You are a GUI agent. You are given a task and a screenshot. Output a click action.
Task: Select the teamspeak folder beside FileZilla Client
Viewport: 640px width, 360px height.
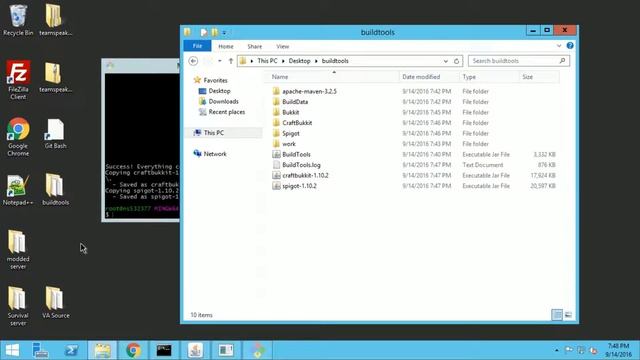coord(55,77)
